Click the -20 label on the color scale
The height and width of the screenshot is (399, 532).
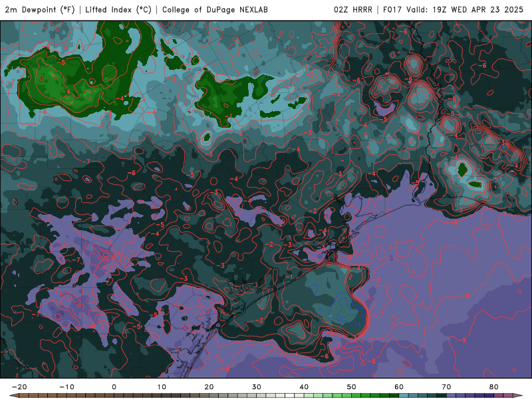point(19,387)
